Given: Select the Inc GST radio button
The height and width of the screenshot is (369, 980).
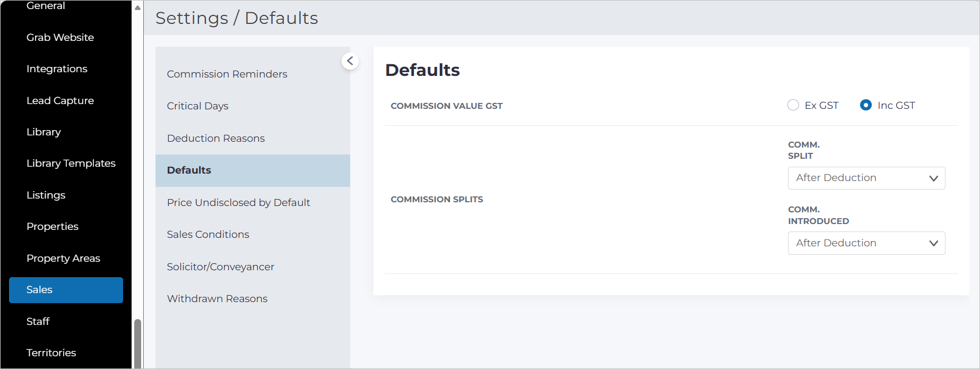Looking at the screenshot, I should tap(866, 105).
